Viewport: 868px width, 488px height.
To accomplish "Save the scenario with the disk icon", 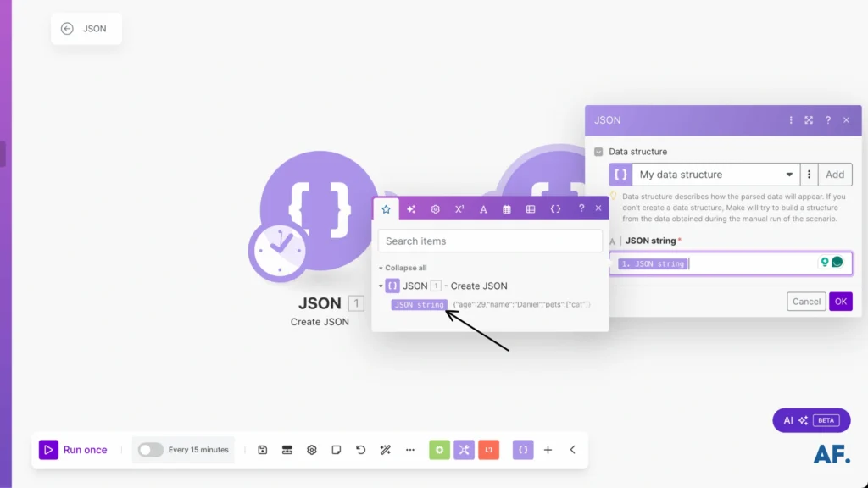I will [x=263, y=450].
